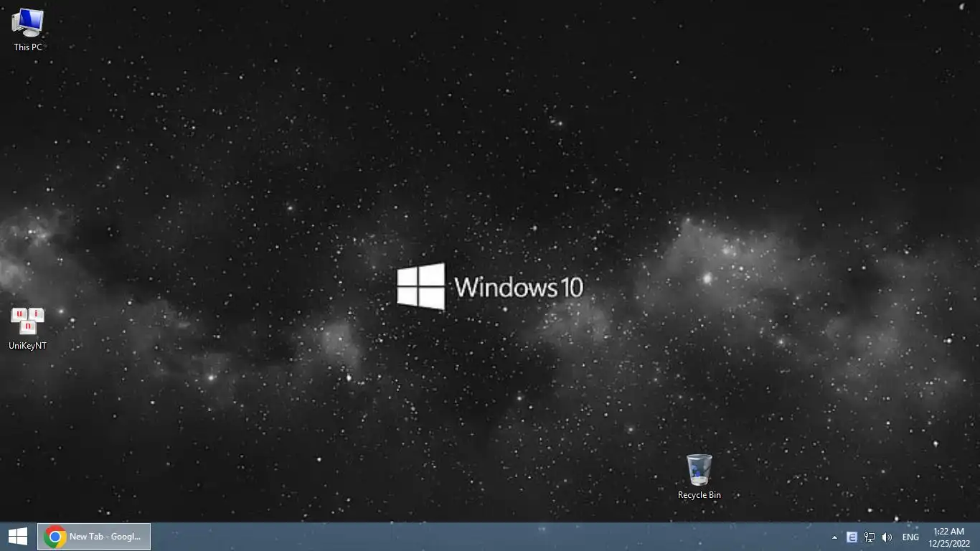Open network status tray icon

869,537
